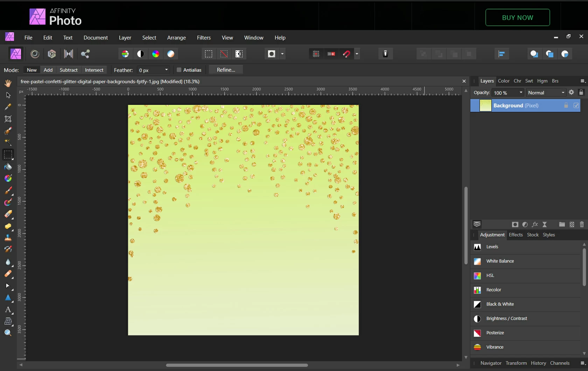The height and width of the screenshot is (371, 588).
Task: Hide the Background layer via its checkbox
Action: pyautogui.click(x=576, y=106)
